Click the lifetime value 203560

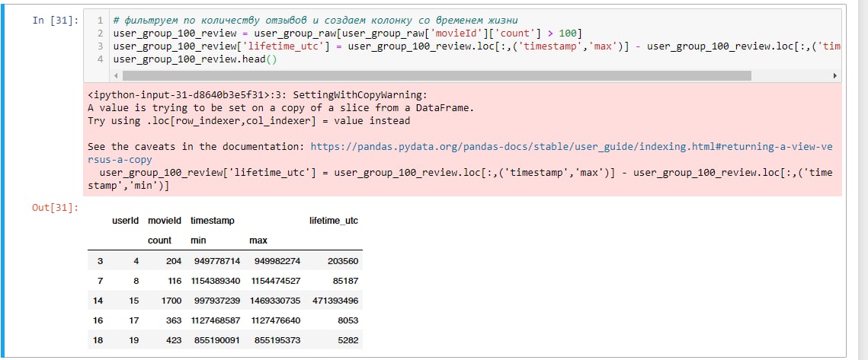point(343,261)
